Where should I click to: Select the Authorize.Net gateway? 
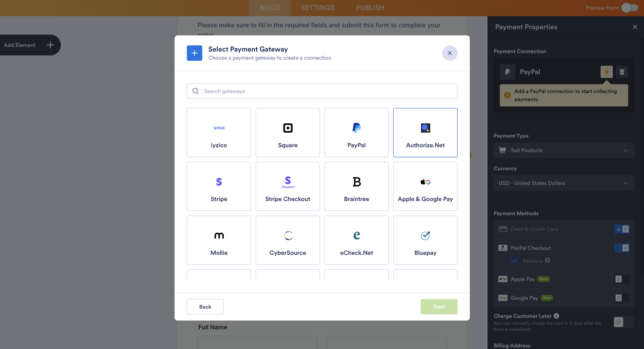425,133
